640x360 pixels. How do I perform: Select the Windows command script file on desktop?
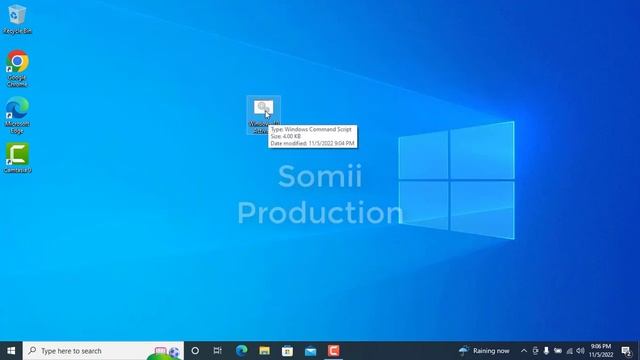[263, 115]
